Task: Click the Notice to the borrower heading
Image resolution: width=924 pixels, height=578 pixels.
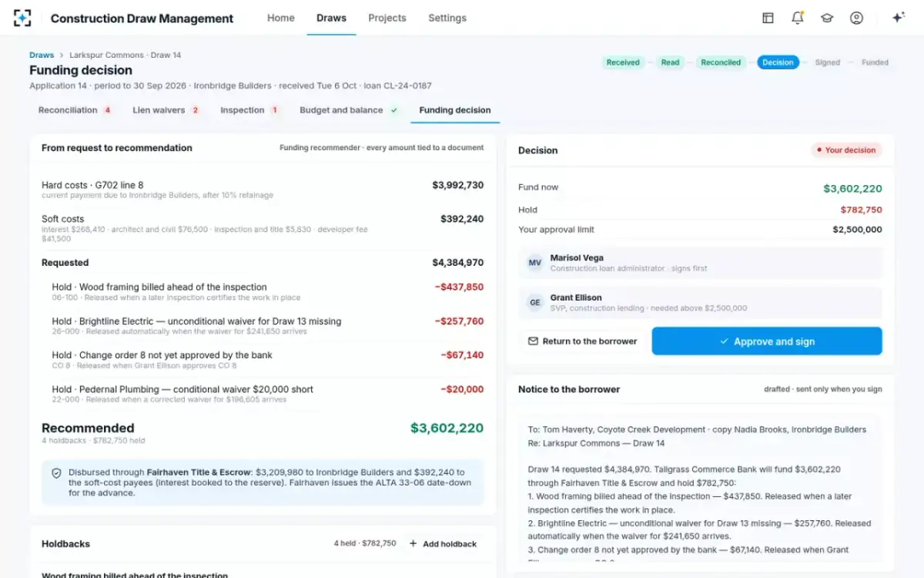Action: 569,389
